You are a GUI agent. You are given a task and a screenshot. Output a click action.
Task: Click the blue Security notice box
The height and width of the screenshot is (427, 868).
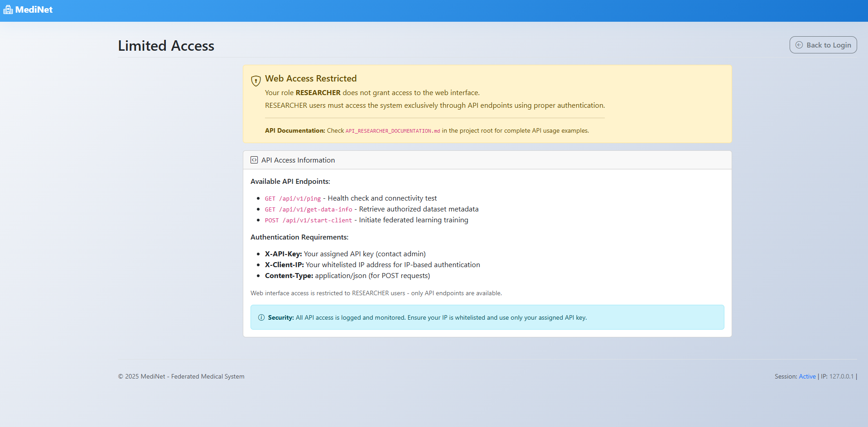pyautogui.click(x=487, y=317)
